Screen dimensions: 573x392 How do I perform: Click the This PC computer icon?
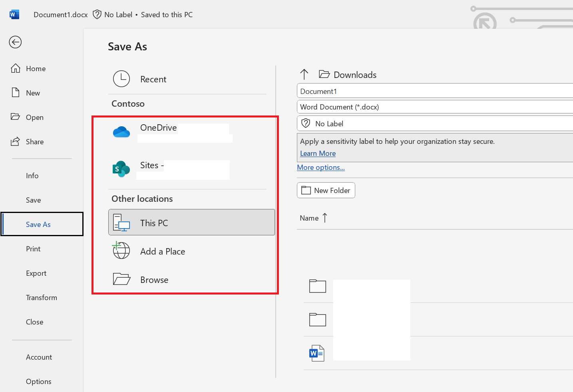pyautogui.click(x=121, y=223)
